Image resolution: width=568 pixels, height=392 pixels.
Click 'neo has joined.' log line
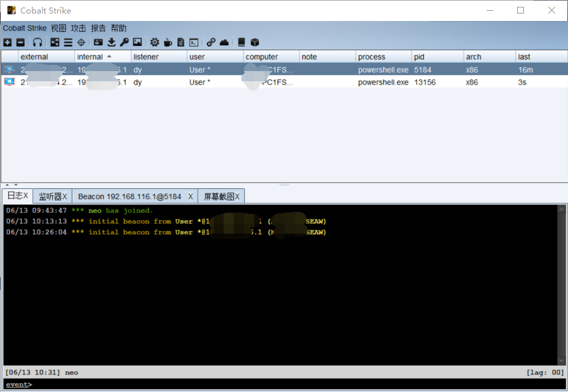pyautogui.click(x=80, y=211)
